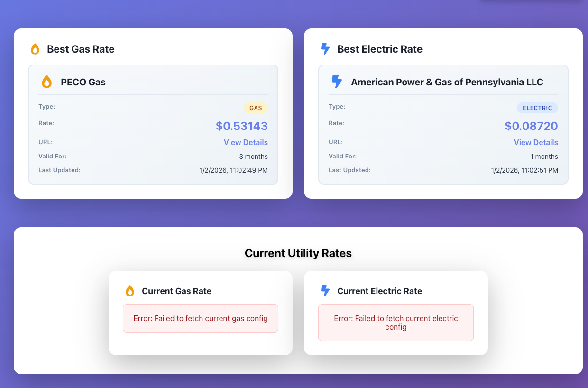588x388 pixels.
Task: Select the $0.53143 gas rate value
Action: (242, 126)
